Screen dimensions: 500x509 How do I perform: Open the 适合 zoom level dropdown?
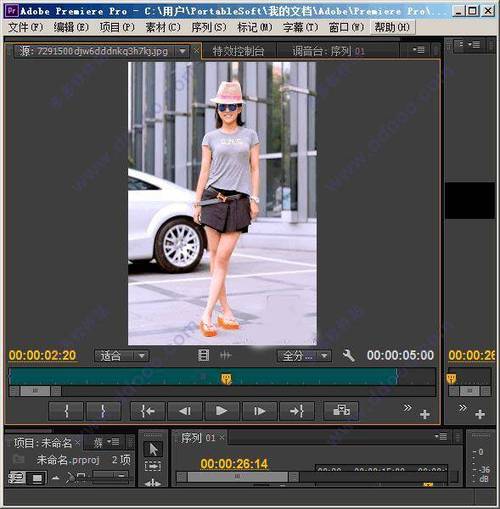pyautogui.click(x=122, y=356)
